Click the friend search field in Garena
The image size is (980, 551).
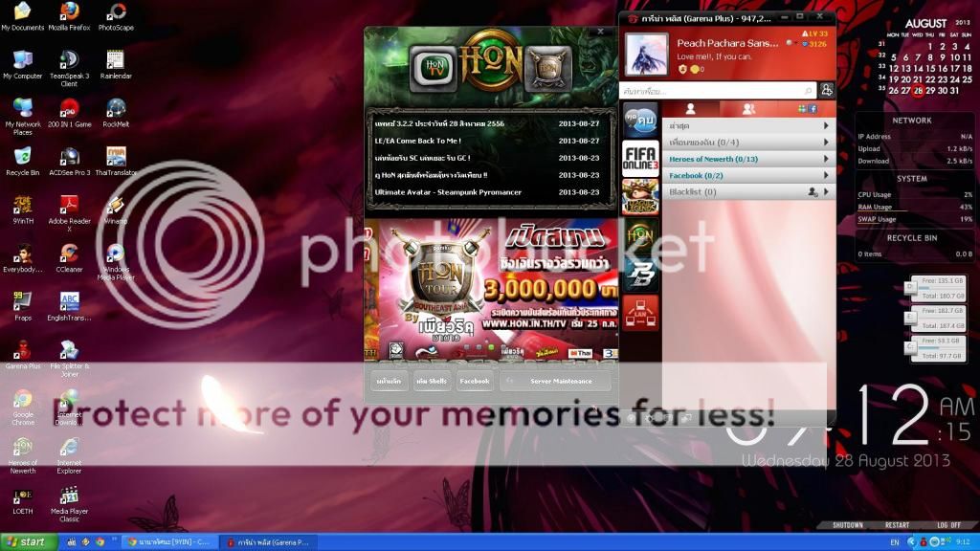(718, 91)
